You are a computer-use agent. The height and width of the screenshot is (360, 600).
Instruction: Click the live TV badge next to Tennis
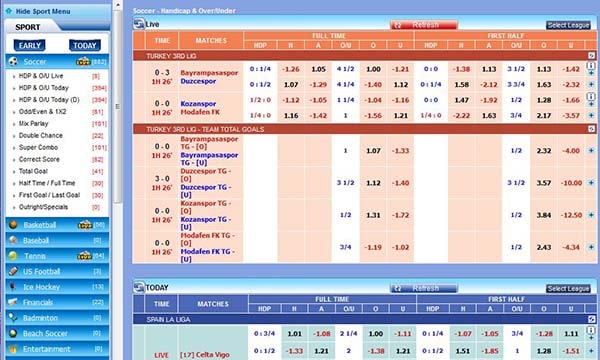click(x=85, y=256)
